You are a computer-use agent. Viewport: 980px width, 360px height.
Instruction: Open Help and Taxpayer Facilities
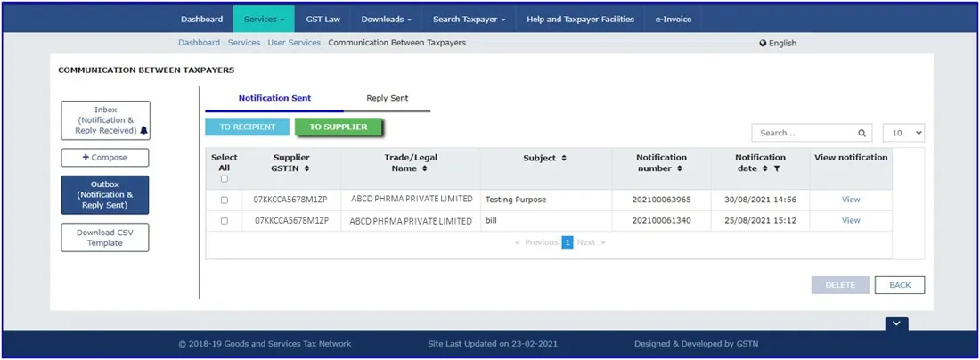click(580, 20)
